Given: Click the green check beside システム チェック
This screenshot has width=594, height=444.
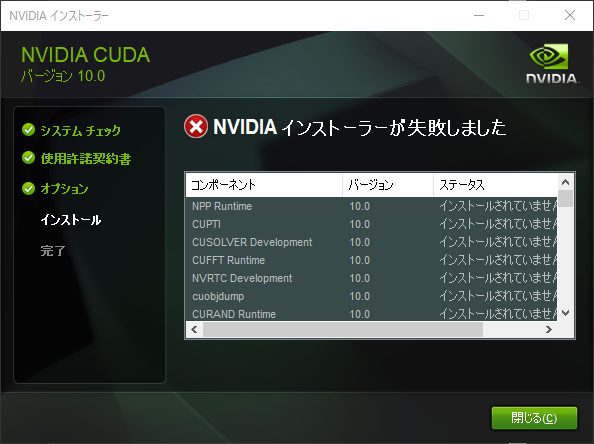Looking at the screenshot, I should pyautogui.click(x=28, y=130).
